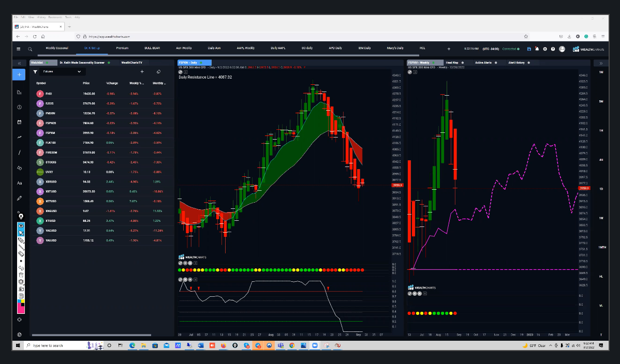Open the Windows Start menu
This screenshot has width=620, height=364.
tap(18, 345)
